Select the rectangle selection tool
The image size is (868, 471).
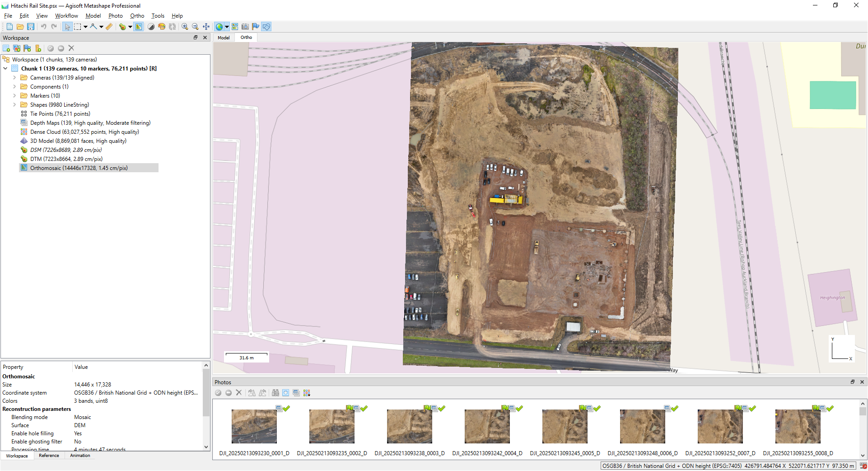[x=78, y=27]
